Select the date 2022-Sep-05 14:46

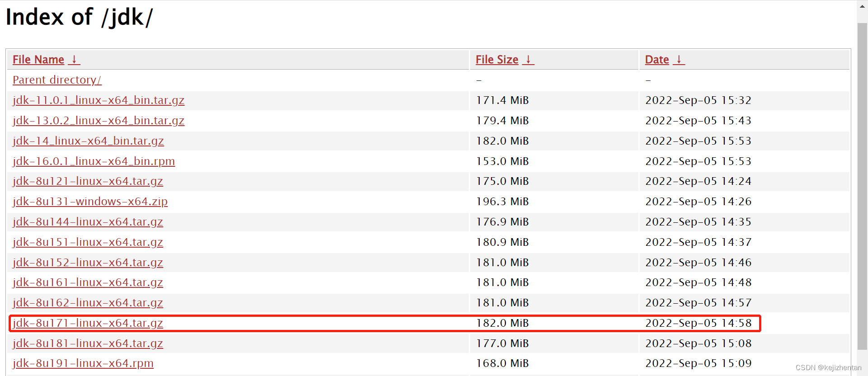pyautogui.click(x=698, y=263)
